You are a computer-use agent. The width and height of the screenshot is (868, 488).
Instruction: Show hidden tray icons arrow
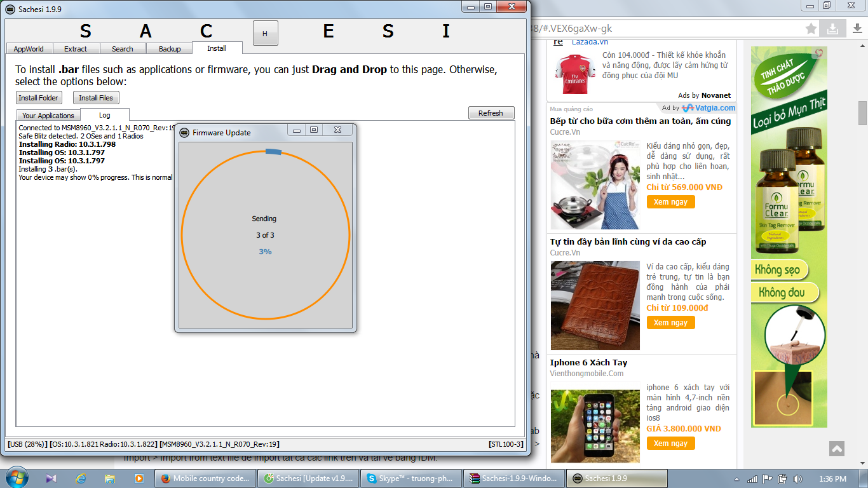[736, 479]
